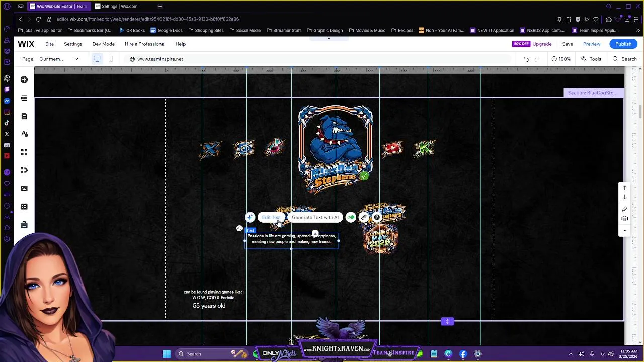Click the section edit pencil icon
The image size is (644, 362).
tap(625, 209)
